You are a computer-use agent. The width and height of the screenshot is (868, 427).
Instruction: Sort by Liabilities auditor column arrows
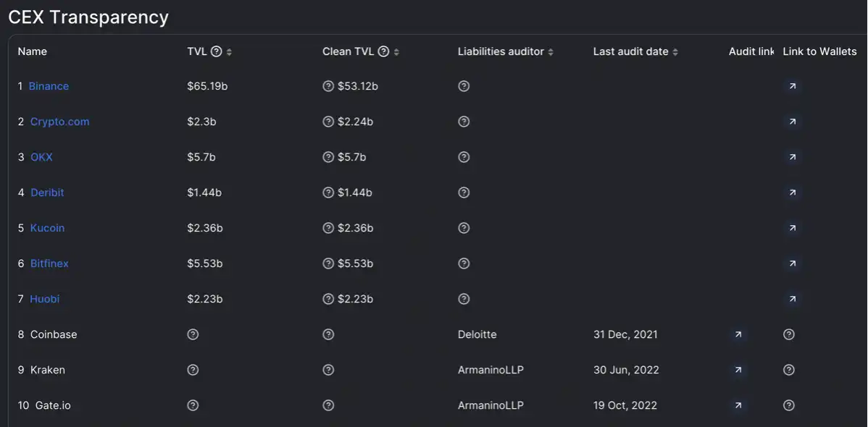(x=551, y=52)
